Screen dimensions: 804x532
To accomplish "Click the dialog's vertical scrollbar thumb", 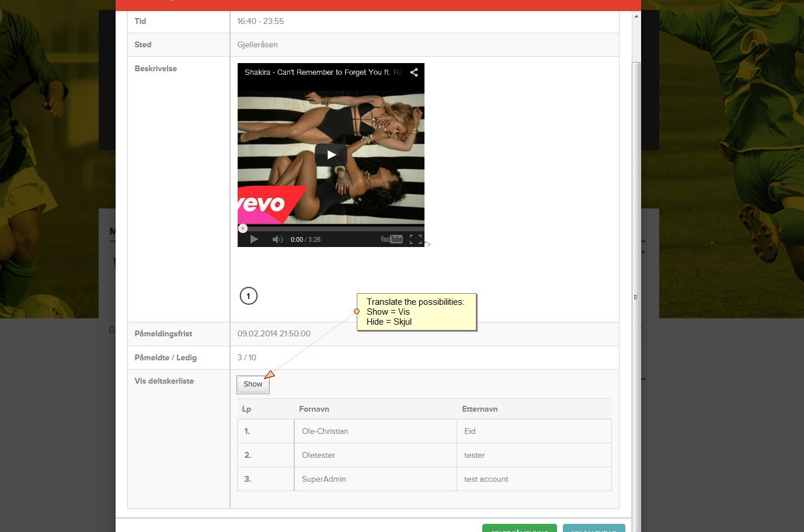I will [x=636, y=297].
